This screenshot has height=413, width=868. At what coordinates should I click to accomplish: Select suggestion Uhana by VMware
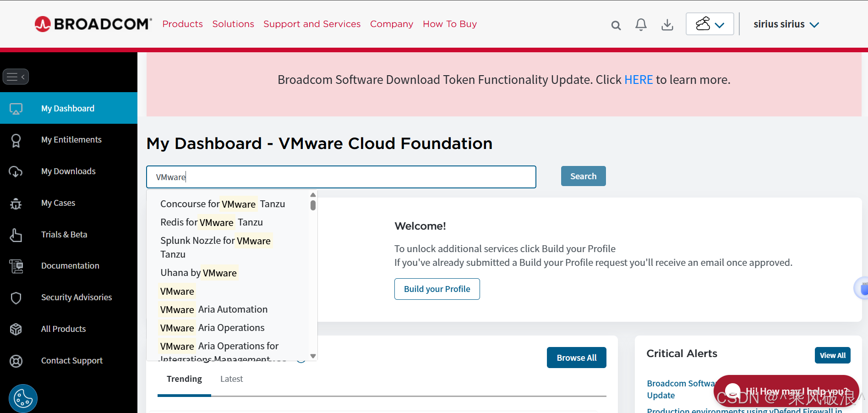pyautogui.click(x=198, y=273)
